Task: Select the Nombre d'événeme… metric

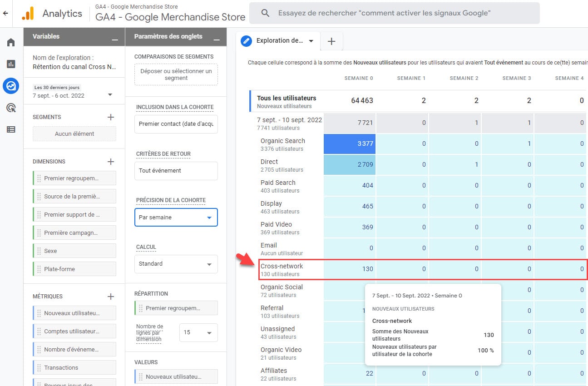Action: pyautogui.click(x=74, y=349)
